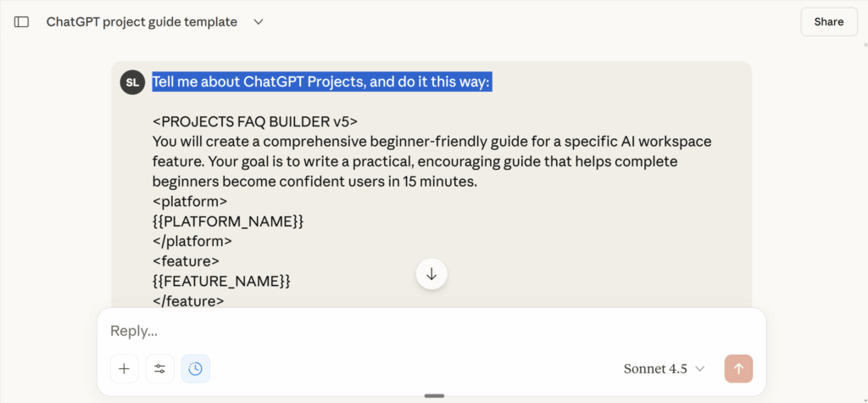
Task: Click the scroll-to-bottom down arrow
Action: click(431, 273)
